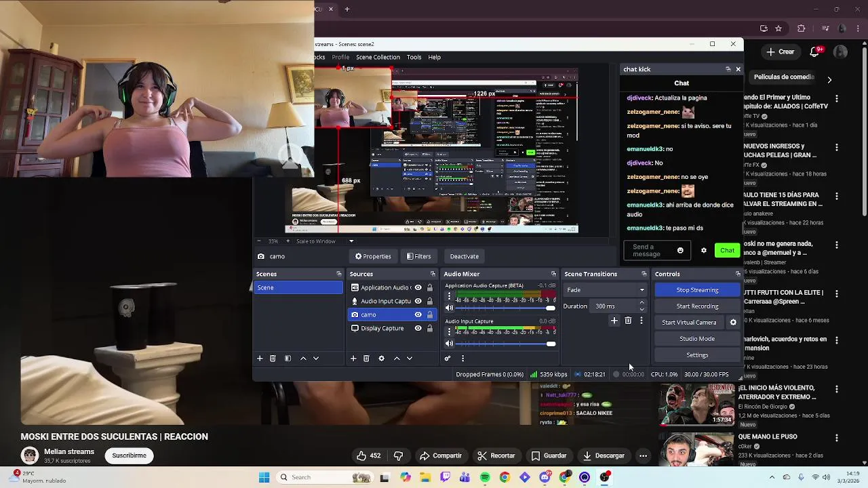868x488 pixels.
Task: Decrease transition duration with down arrow
Action: pyautogui.click(x=642, y=309)
